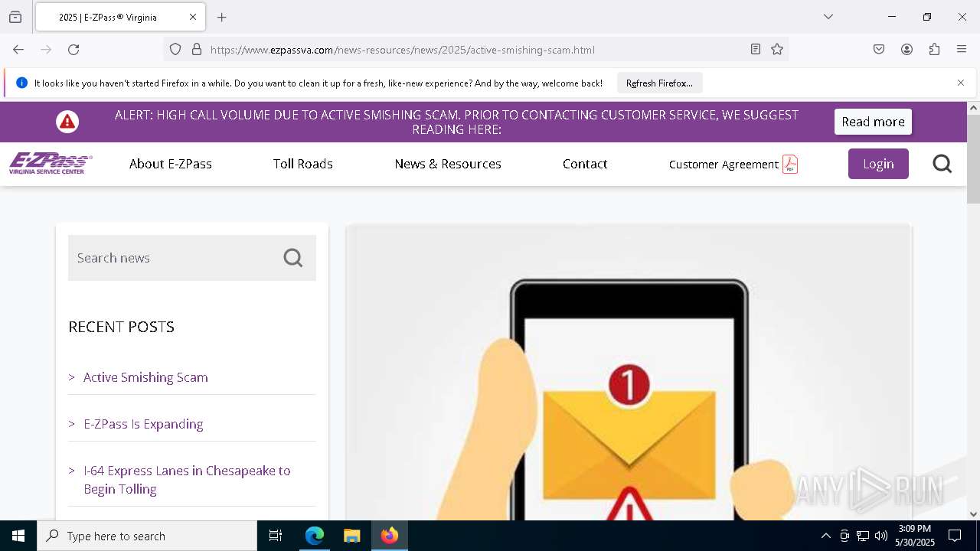Image resolution: width=980 pixels, height=551 pixels.
Task: Click the page vertical scrollbar thumb
Action: tap(973, 160)
